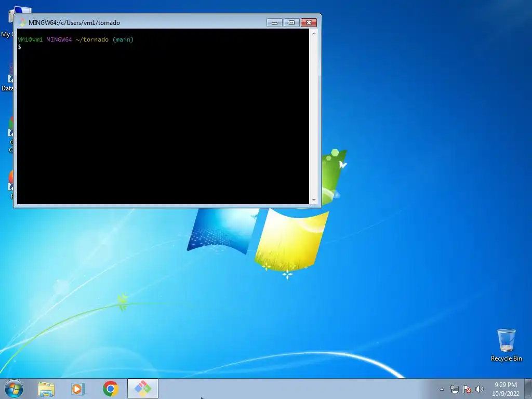Maximize the MINGW64 terminal window
This screenshot has width=532, height=399.
click(x=291, y=23)
